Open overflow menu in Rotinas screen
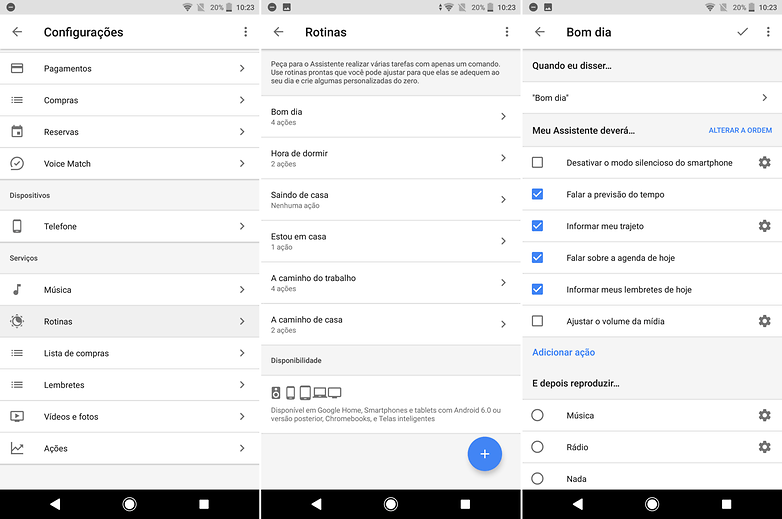Viewport: 782px width, 519px height. tap(507, 32)
